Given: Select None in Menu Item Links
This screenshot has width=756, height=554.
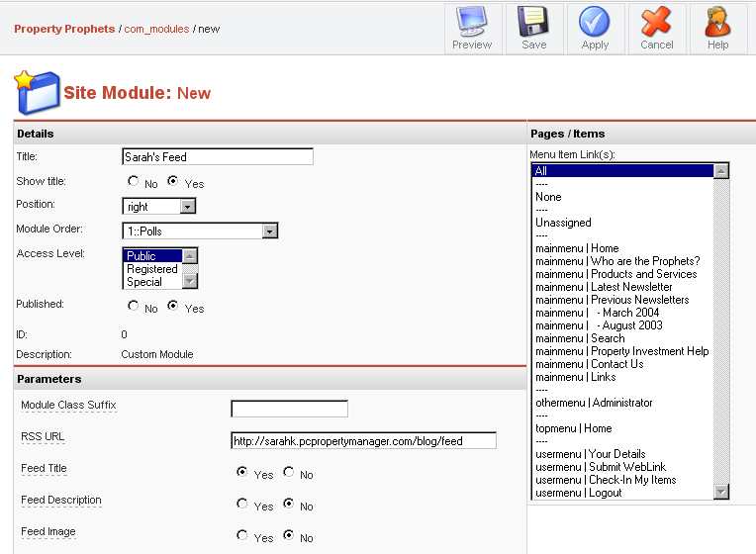Looking at the screenshot, I should point(623,197).
